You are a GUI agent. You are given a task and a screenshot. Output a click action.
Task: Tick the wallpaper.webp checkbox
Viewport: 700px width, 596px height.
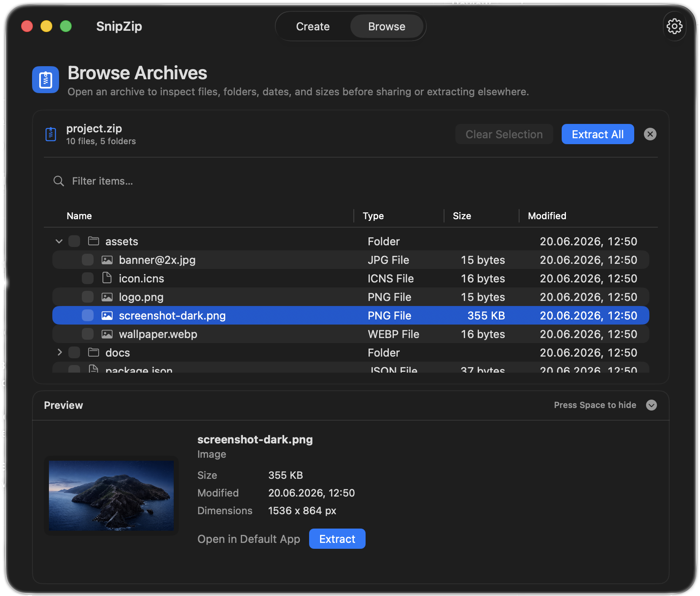pos(88,334)
